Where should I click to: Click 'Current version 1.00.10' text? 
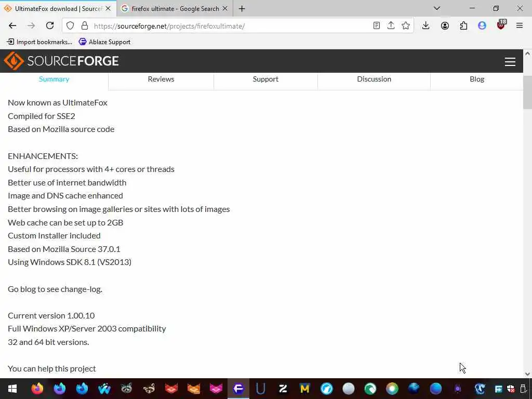(51, 315)
